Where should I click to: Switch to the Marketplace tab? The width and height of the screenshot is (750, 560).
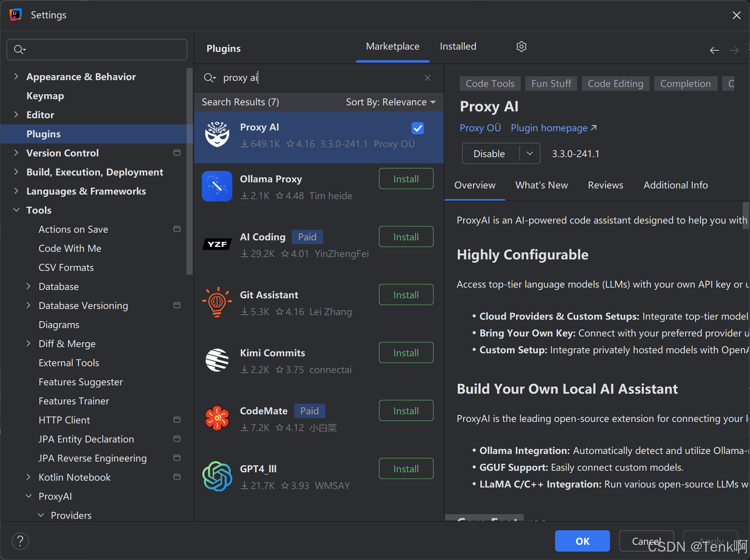(393, 47)
